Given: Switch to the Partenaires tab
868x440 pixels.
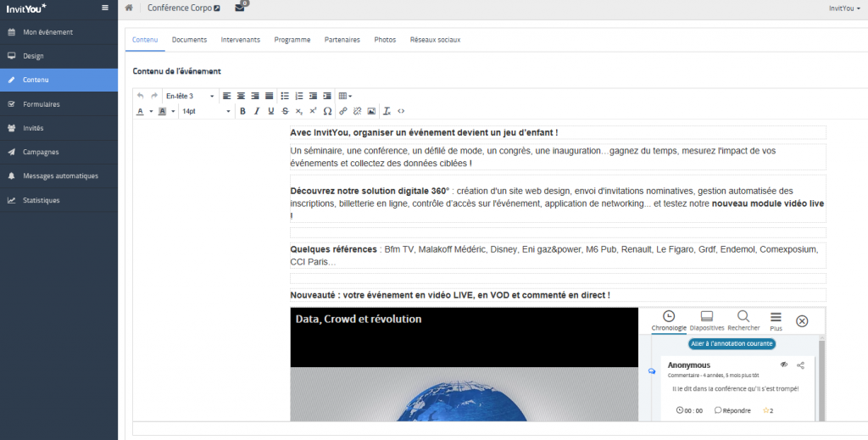Looking at the screenshot, I should click(x=342, y=40).
